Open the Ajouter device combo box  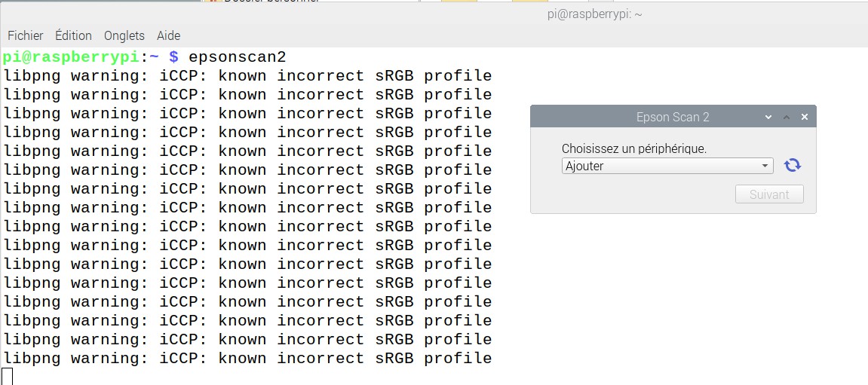[667, 166]
